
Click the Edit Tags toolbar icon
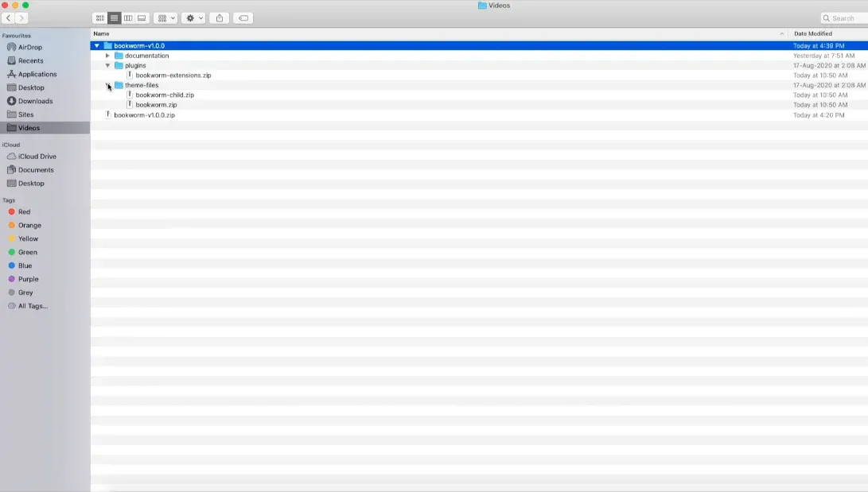[243, 18]
